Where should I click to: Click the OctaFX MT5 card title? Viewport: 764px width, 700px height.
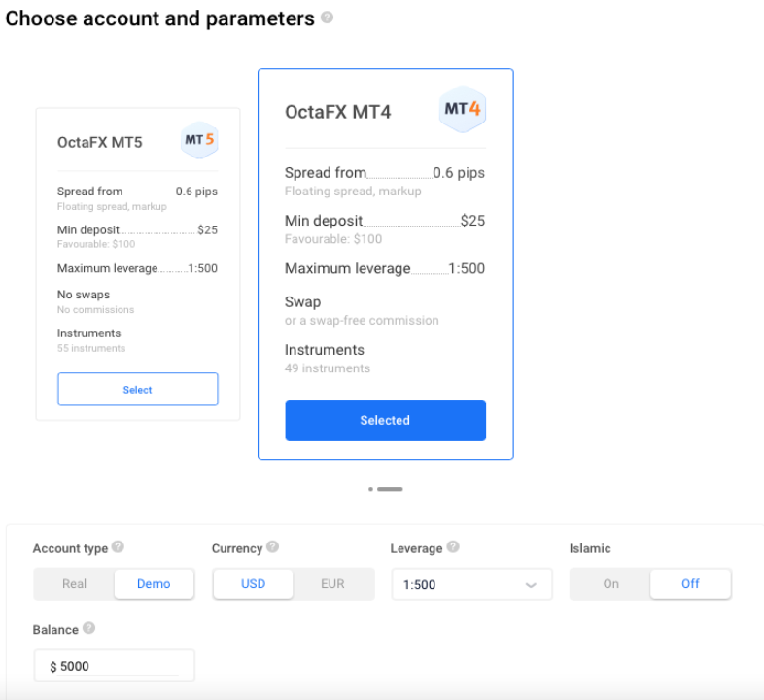(x=100, y=142)
